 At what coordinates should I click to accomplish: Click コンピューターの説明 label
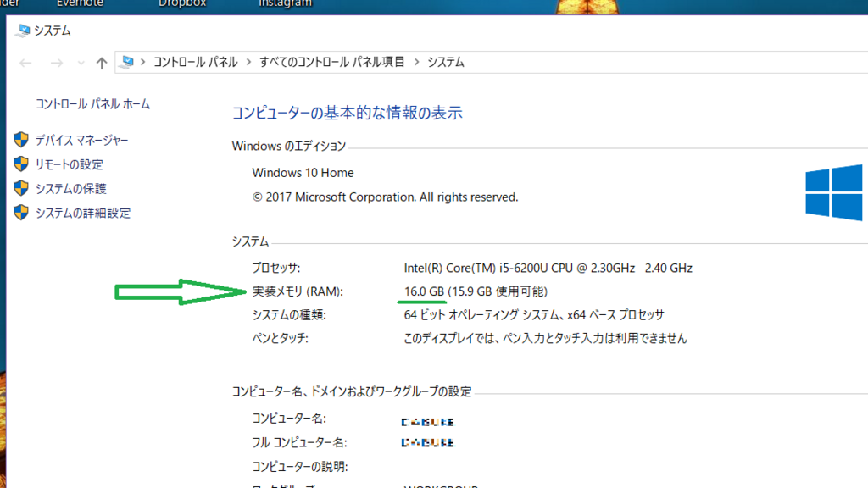pos(300,467)
